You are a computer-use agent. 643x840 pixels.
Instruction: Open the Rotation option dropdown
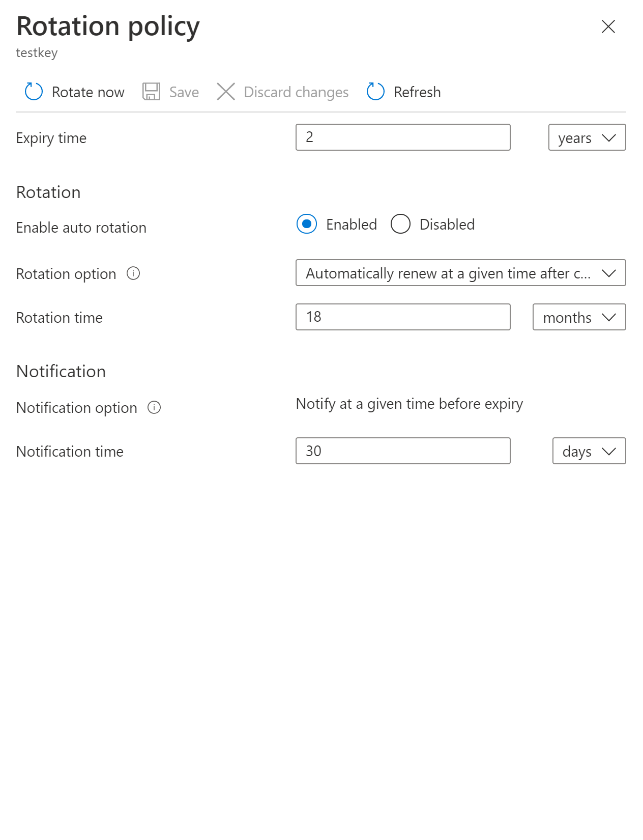pos(460,273)
